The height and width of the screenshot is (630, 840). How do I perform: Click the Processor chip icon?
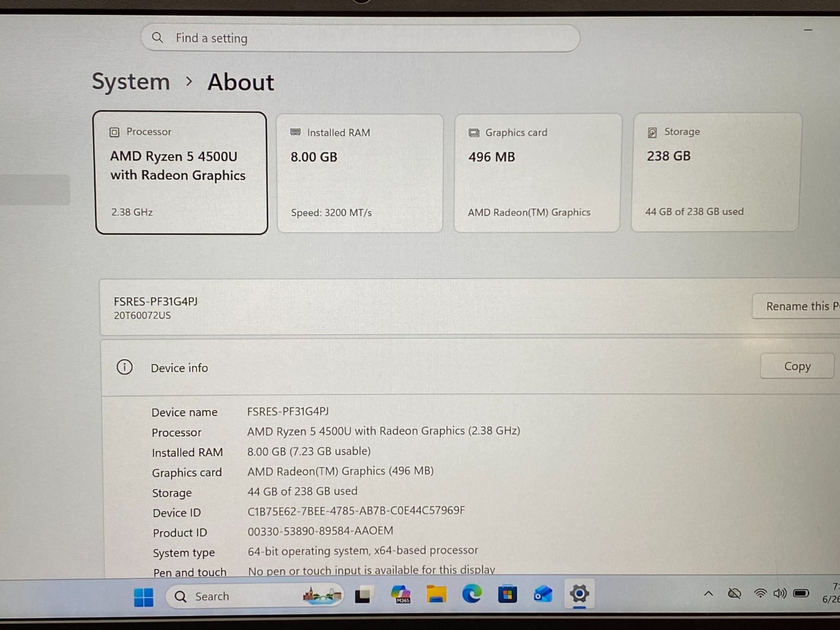tap(114, 132)
